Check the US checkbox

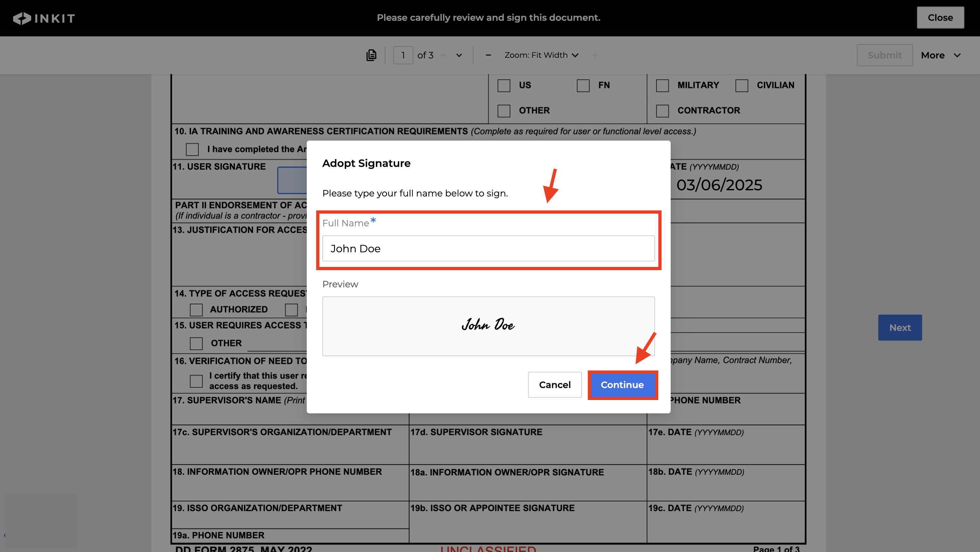tap(504, 85)
